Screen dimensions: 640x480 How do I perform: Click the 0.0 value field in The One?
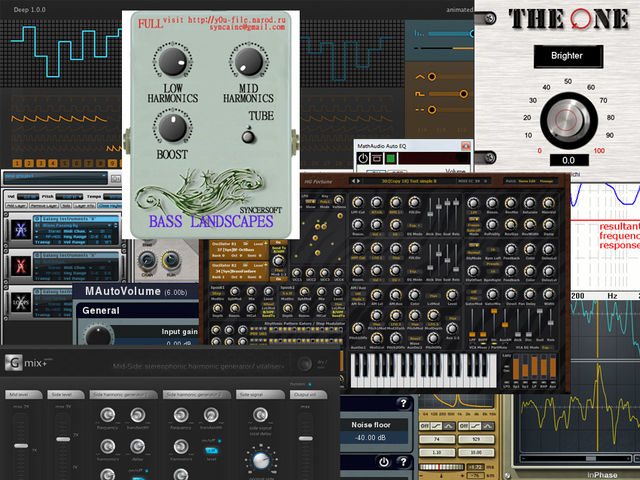(x=569, y=160)
